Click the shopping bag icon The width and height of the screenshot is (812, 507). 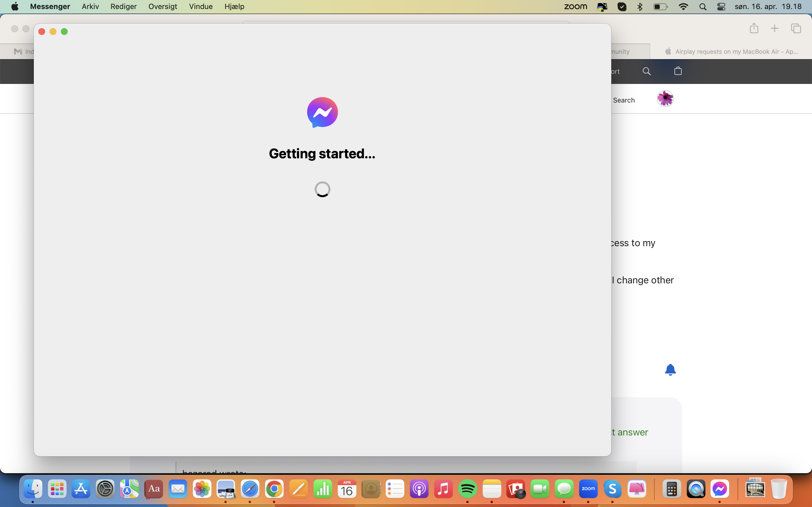click(678, 71)
